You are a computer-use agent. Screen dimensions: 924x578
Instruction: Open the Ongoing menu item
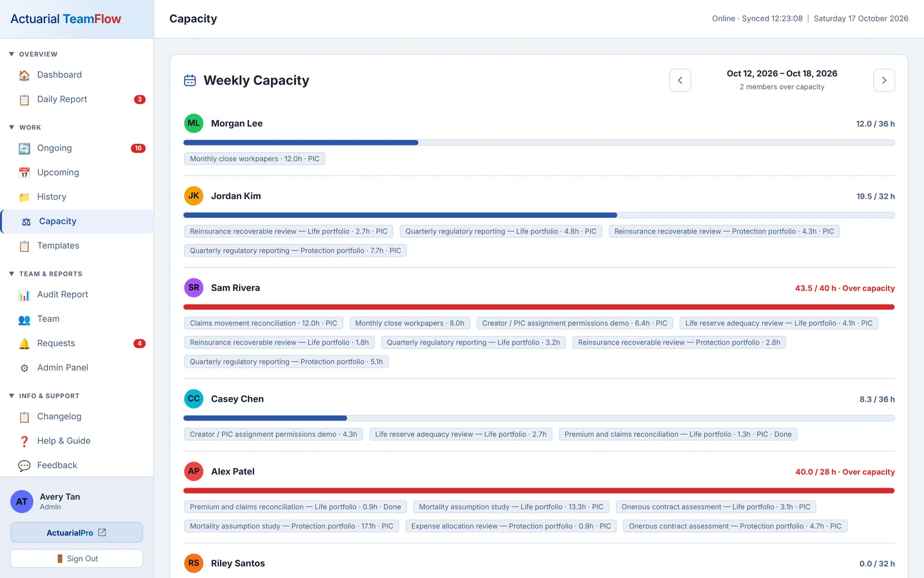point(77,148)
